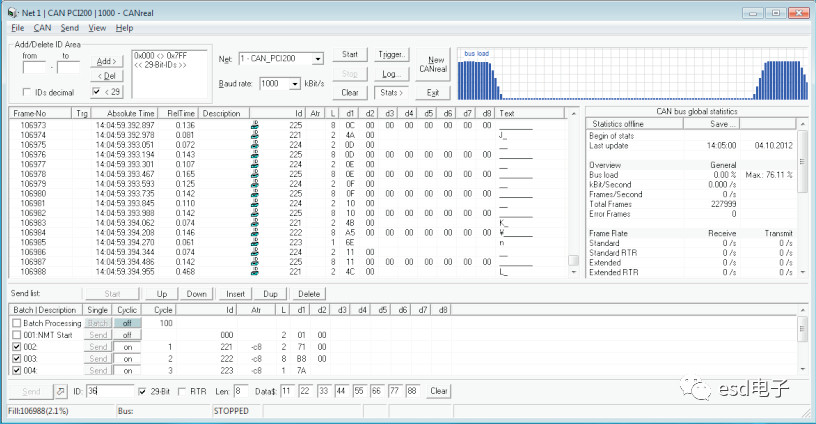The image size is (816, 424).
Task: Open the CAN menu
Action: point(42,28)
